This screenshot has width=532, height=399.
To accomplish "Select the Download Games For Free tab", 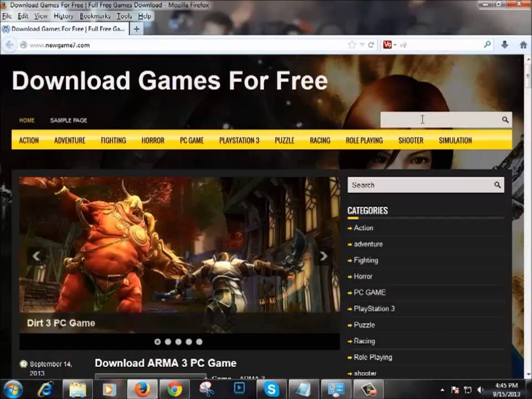I will coord(64,29).
